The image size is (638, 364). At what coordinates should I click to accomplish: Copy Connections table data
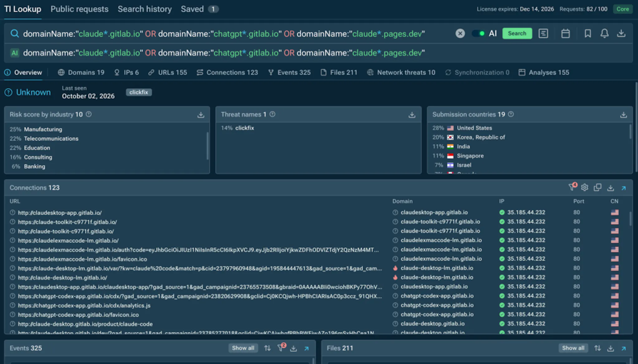click(x=598, y=187)
